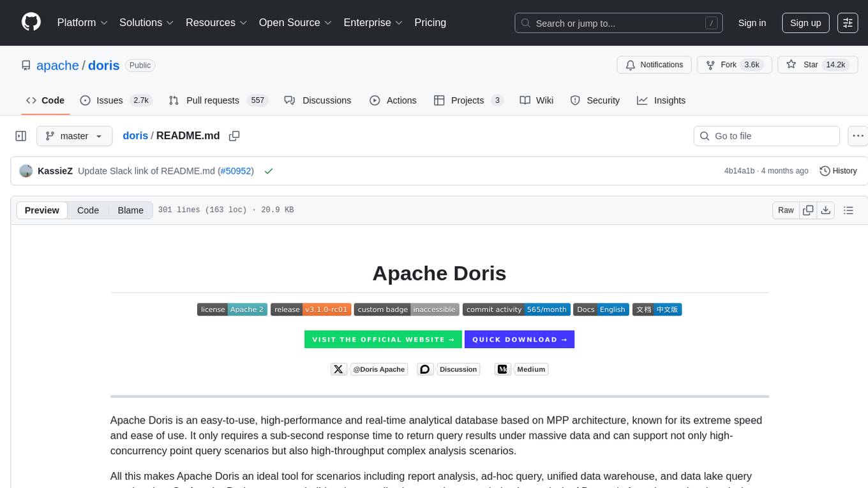Select the Preview view toggle

coord(42,210)
